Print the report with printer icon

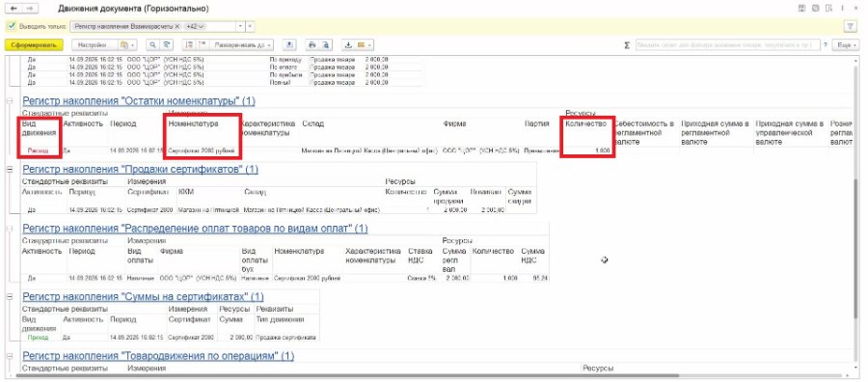312,44
